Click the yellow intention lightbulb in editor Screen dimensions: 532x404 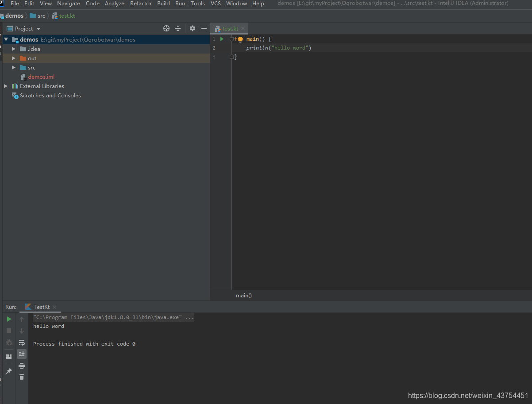click(240, 39)
